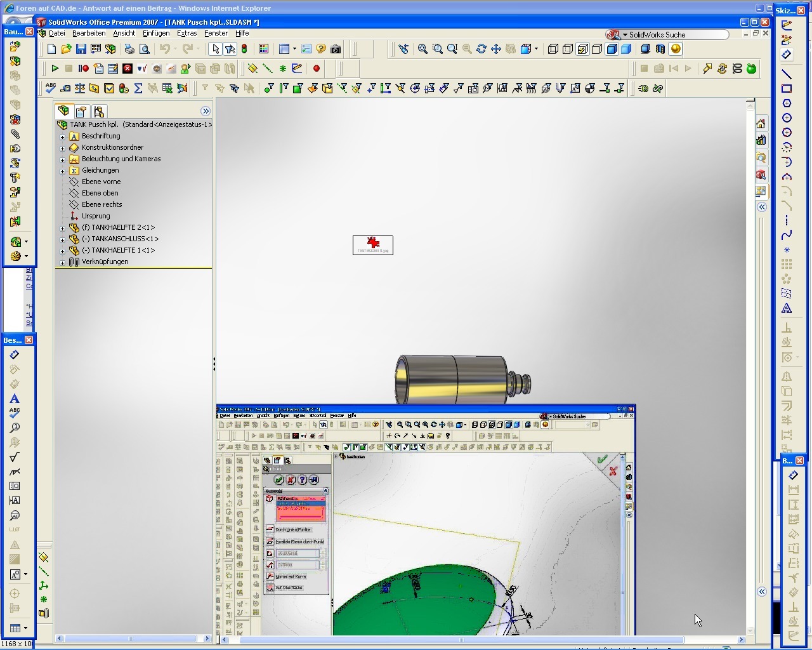
Task: Click the TEST BODEN attachment thumbnail
Action: [373, 245]
